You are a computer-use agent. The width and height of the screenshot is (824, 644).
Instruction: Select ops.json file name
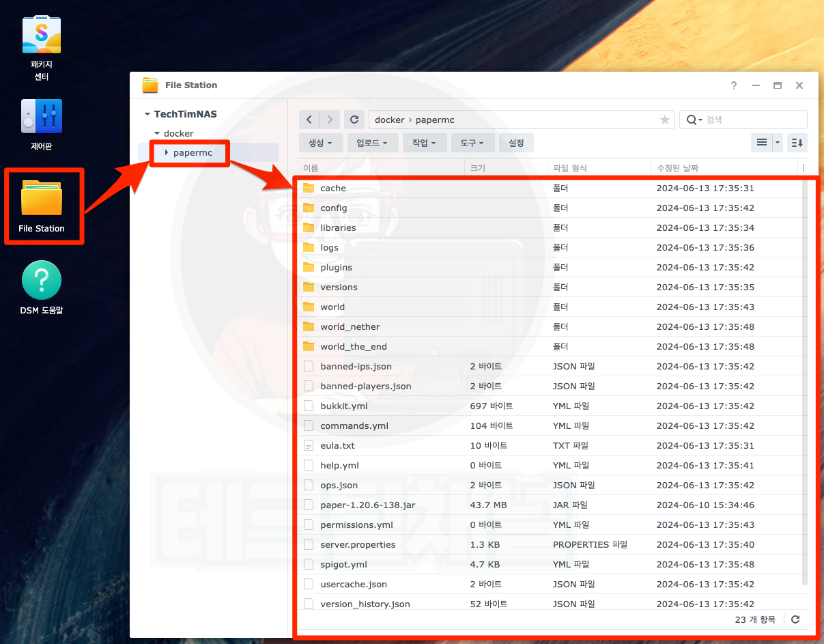339,485
